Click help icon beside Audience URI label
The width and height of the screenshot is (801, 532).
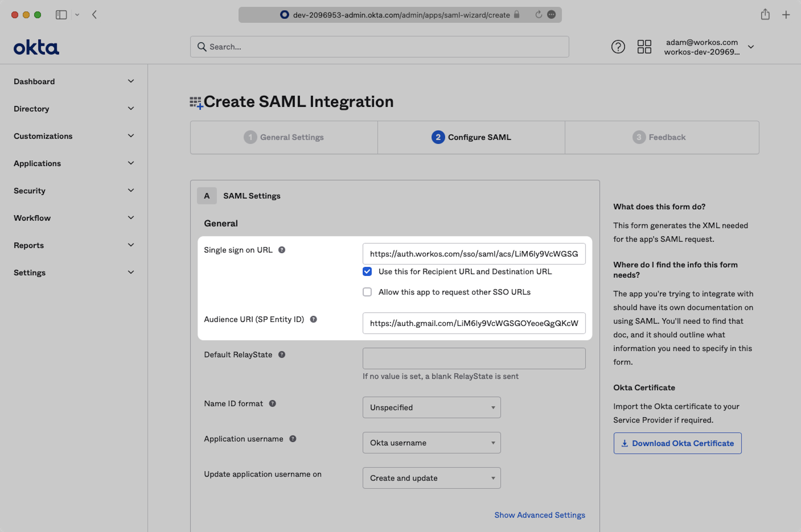coord(313,319)
